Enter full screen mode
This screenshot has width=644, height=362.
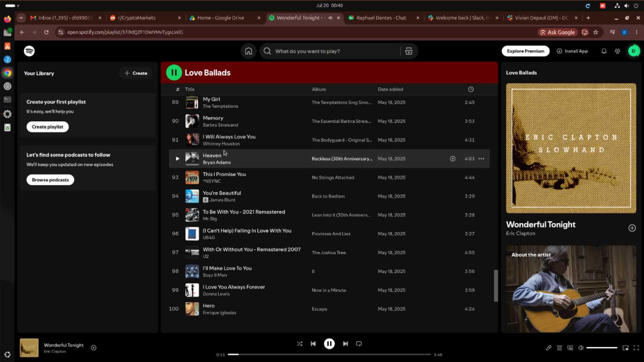click(x=636, y=348)
